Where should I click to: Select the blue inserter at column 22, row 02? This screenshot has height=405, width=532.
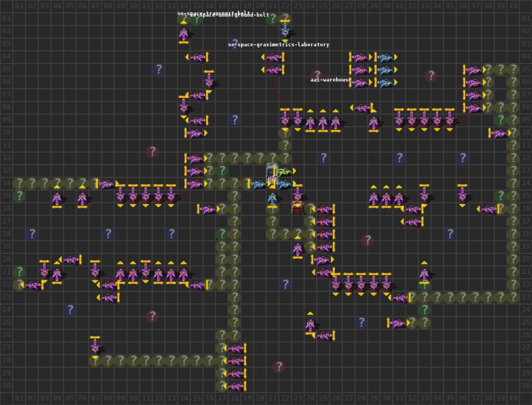click(x=285, y=31)
